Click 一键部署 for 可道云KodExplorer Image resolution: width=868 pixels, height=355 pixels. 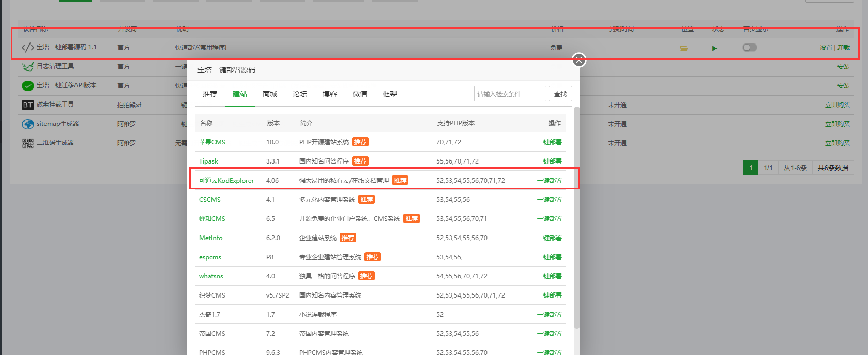[550, 181]
